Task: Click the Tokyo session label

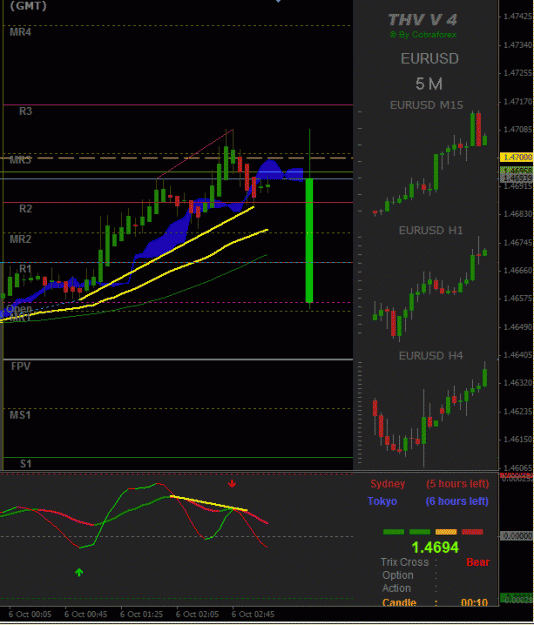Action: click(x=382, y=501)
